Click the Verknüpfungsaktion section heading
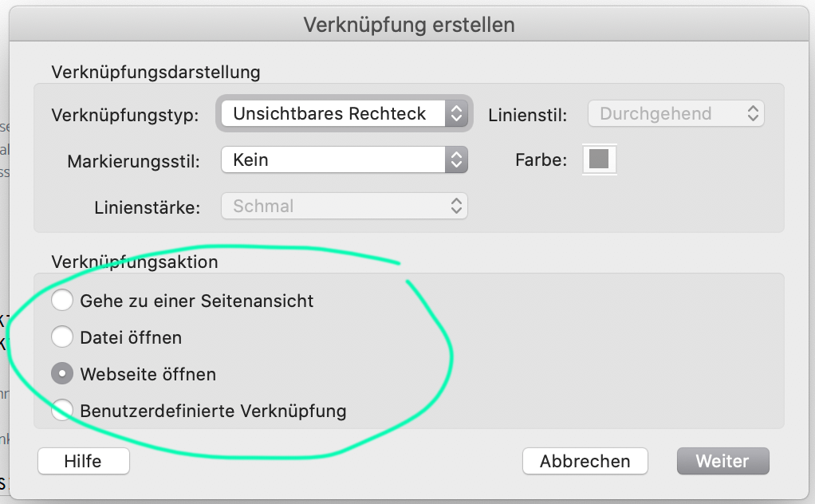Image resolution: width=815 pixels, height=504 pixels. coord(135,262)
